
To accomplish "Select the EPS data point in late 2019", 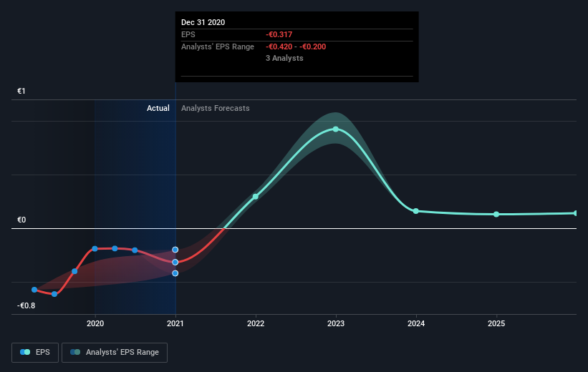I will tap(74, 271).
